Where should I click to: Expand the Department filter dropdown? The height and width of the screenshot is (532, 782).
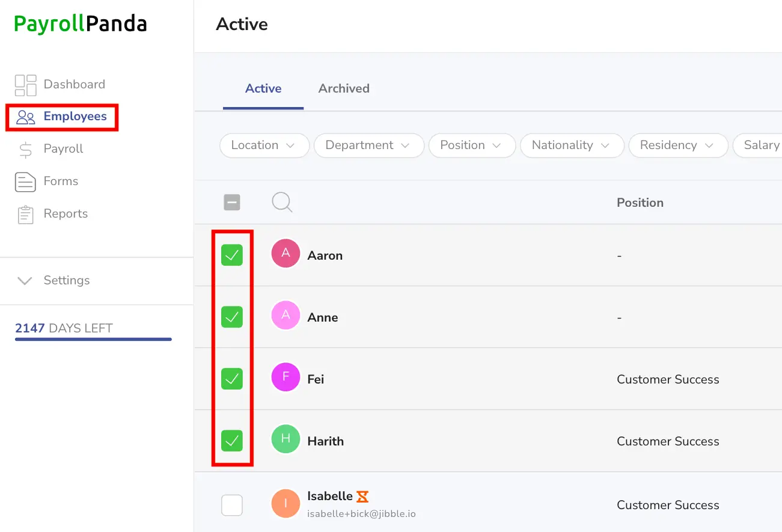[369, 145]
